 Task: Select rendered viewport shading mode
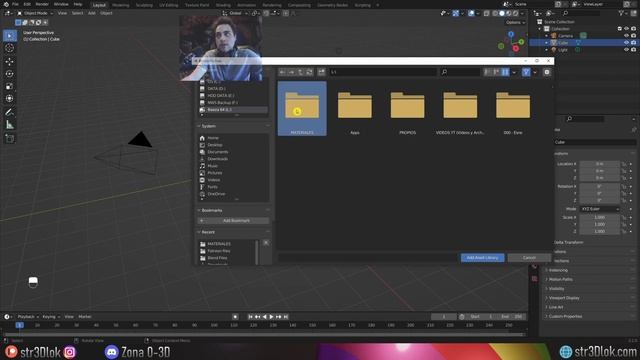pyautogui.click(x=516, y=13)
